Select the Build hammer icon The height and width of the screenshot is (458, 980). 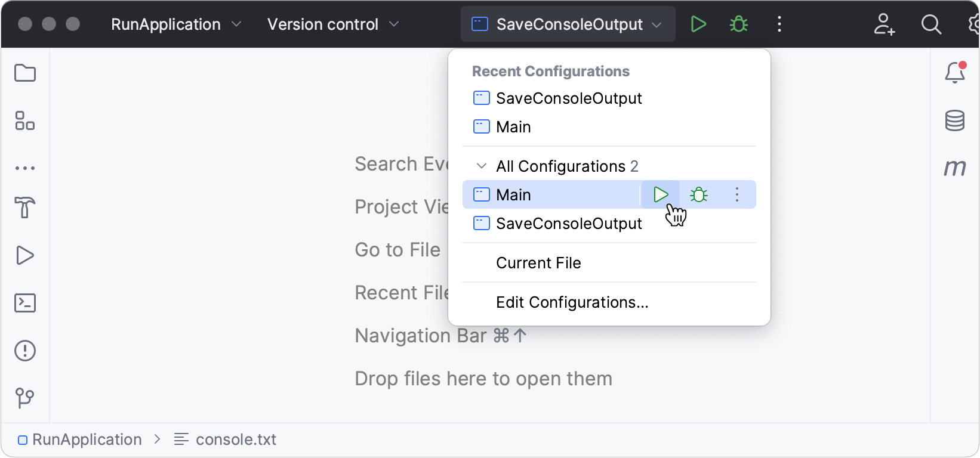tap(24, 208)
